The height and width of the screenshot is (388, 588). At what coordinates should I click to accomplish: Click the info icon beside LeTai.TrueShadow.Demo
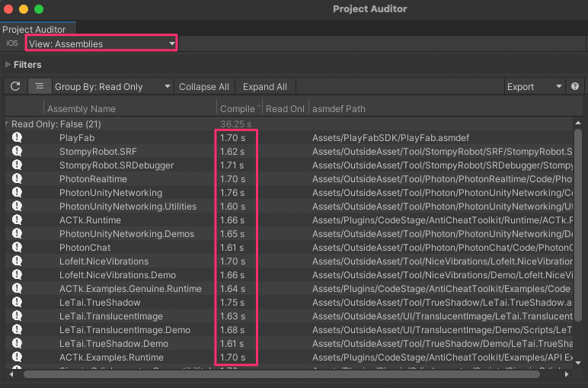[x=17, y=343]
